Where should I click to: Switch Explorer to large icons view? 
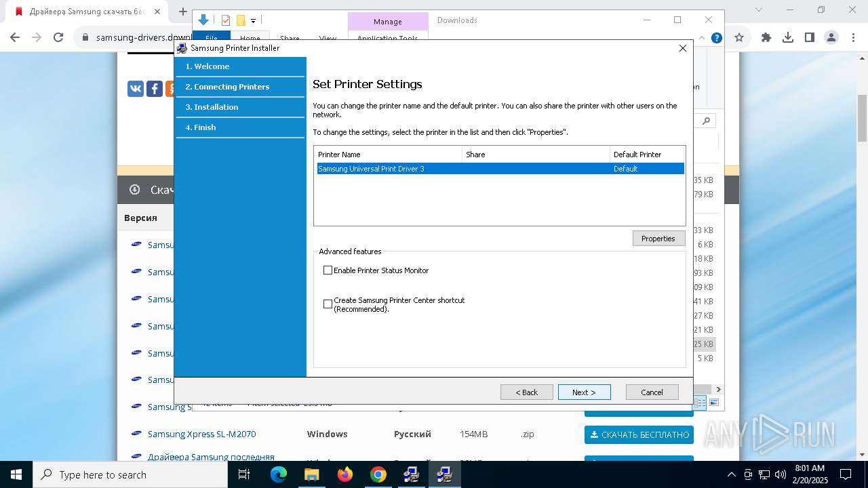click(713, 403)
